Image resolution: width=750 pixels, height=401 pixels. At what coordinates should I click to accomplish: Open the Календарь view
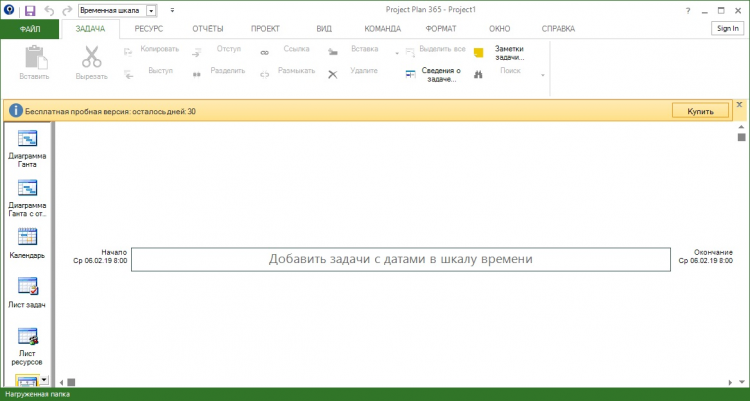point(27,244)
